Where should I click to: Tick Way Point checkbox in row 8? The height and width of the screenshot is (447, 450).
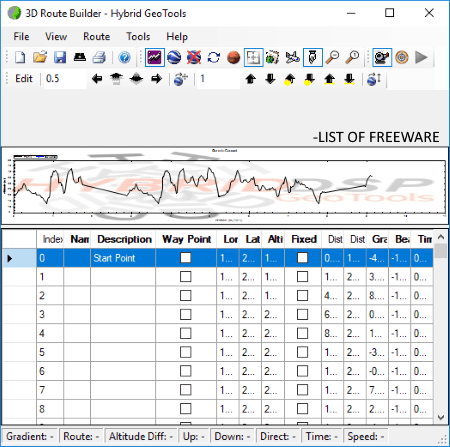point(186,409)
